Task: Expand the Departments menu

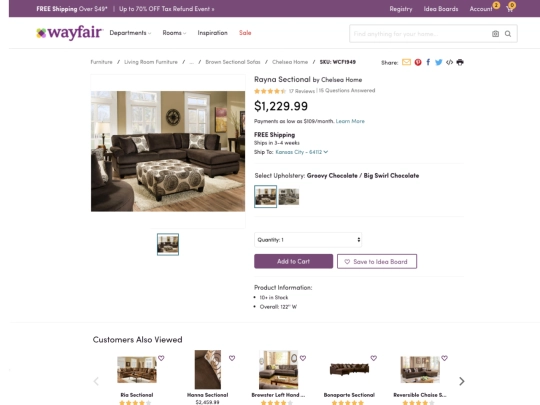Action: click(x=130, y=33)
